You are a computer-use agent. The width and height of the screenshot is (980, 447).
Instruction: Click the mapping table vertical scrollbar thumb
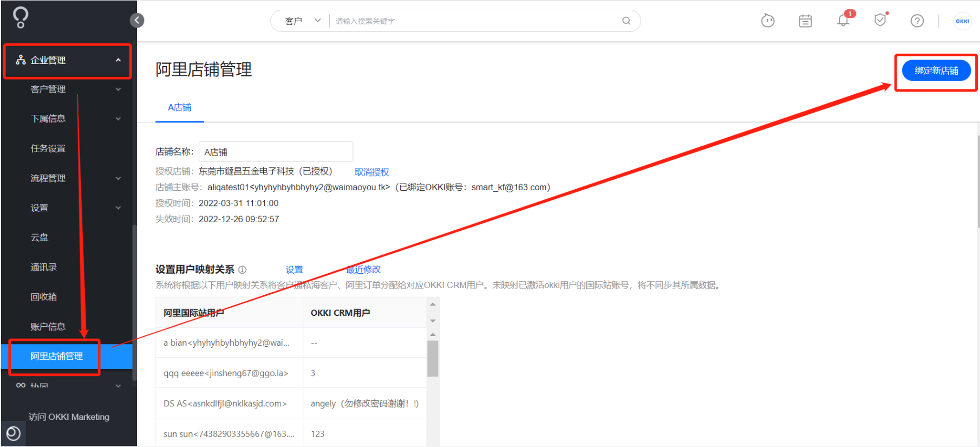pyautogui.click(x=433, y=358)
